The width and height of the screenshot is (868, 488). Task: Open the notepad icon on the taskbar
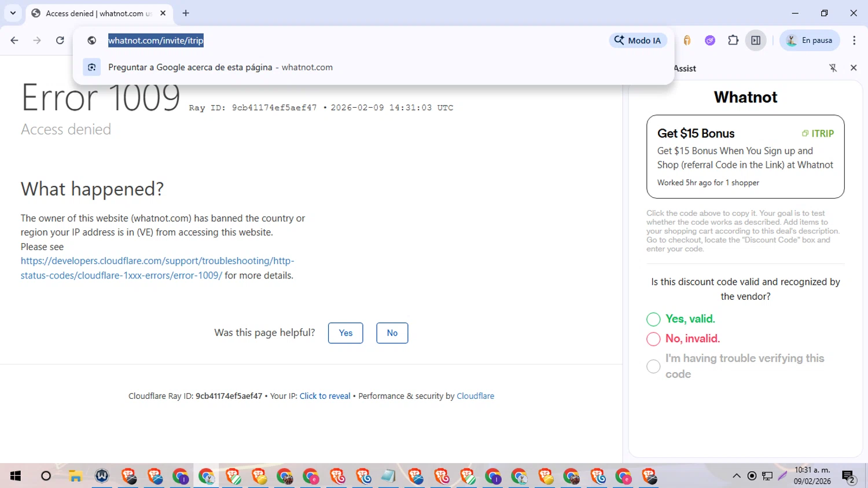[388, 476]
